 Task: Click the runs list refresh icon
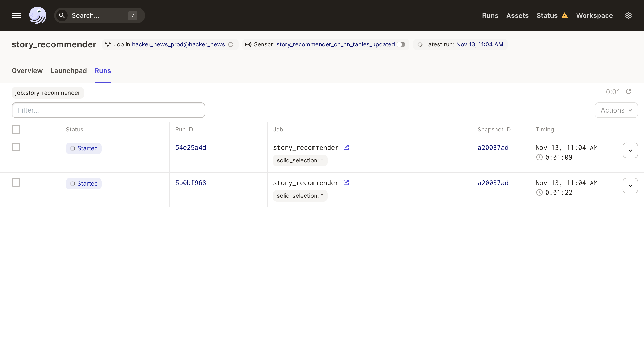tap(629, 92)
